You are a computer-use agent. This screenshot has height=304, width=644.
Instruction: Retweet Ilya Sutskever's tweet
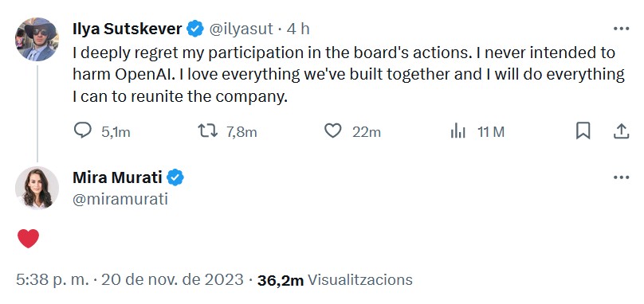coord(208,131)
